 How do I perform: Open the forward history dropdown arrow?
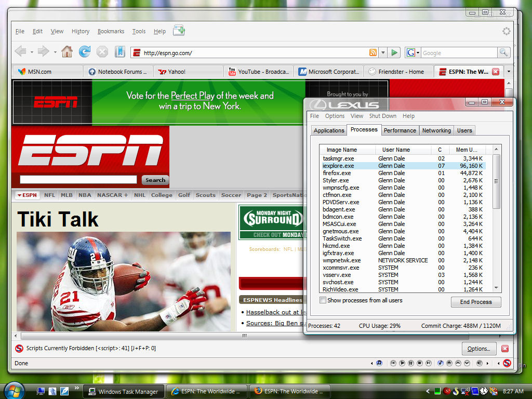click(x=55, y=52)
